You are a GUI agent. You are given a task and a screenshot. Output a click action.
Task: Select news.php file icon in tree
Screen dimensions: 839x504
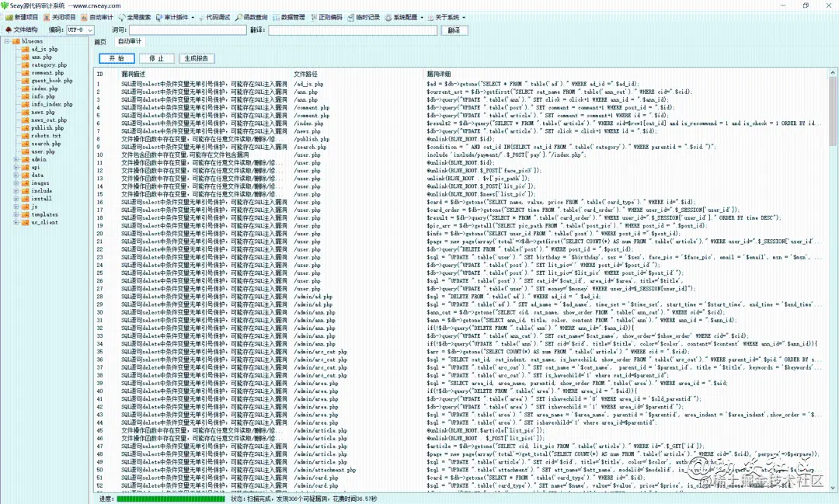click(25, 113)
